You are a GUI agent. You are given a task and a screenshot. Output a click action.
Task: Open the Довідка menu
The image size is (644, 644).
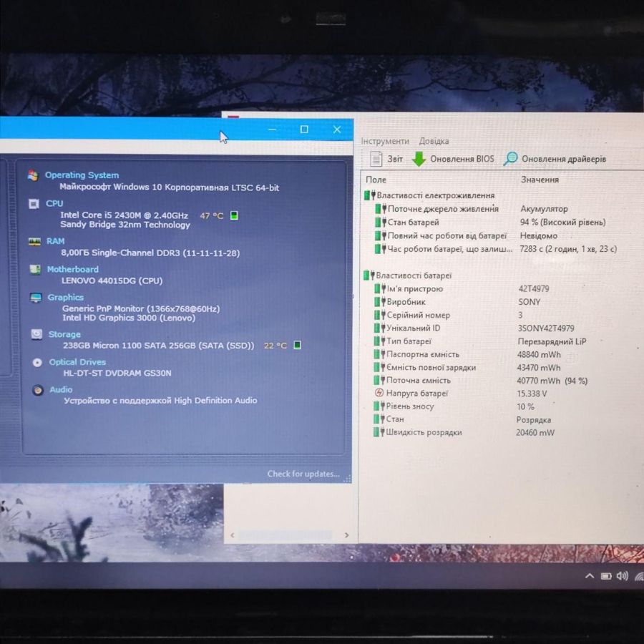434,141
